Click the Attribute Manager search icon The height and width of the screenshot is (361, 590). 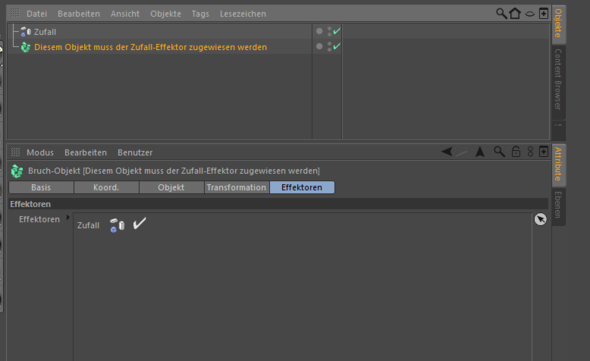pos(499,152)
